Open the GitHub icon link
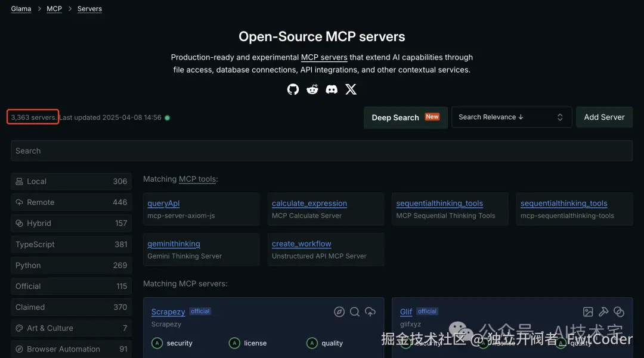This screenshot has width=644, height=358. 293,89
